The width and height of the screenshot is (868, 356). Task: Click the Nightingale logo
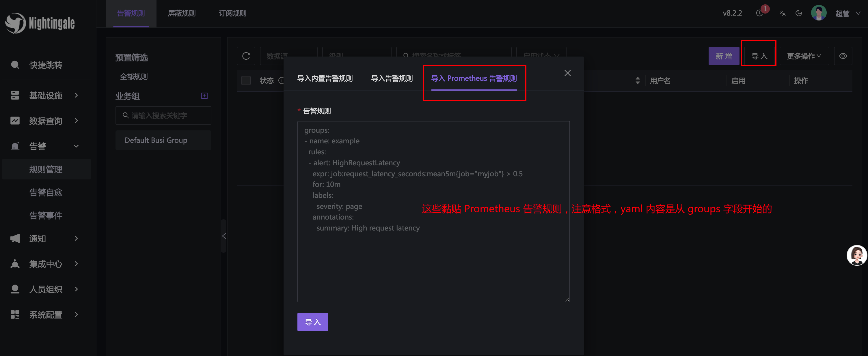(x=40, y=23)
